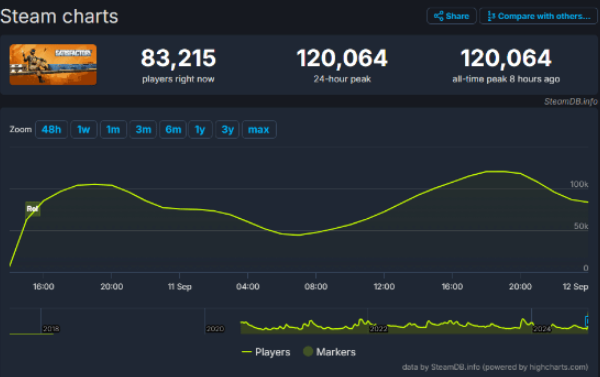Click the 2022 label in navigator

pos(378,329)
